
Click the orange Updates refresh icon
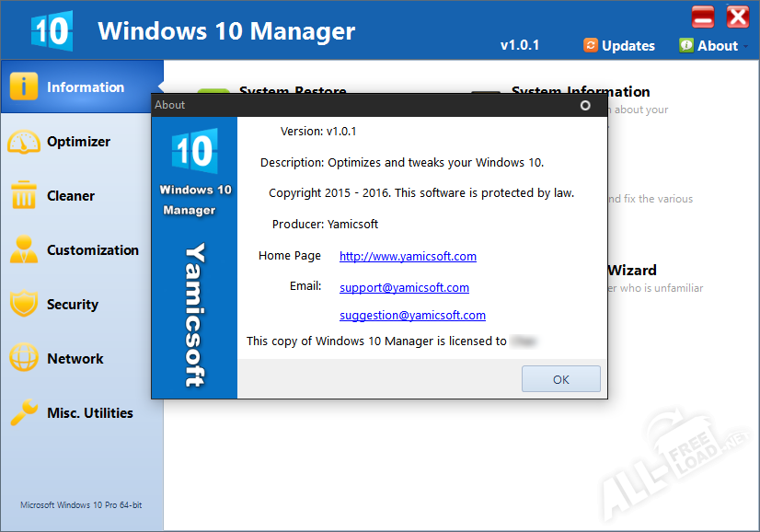pyautogui.click(x=590, y=45)
